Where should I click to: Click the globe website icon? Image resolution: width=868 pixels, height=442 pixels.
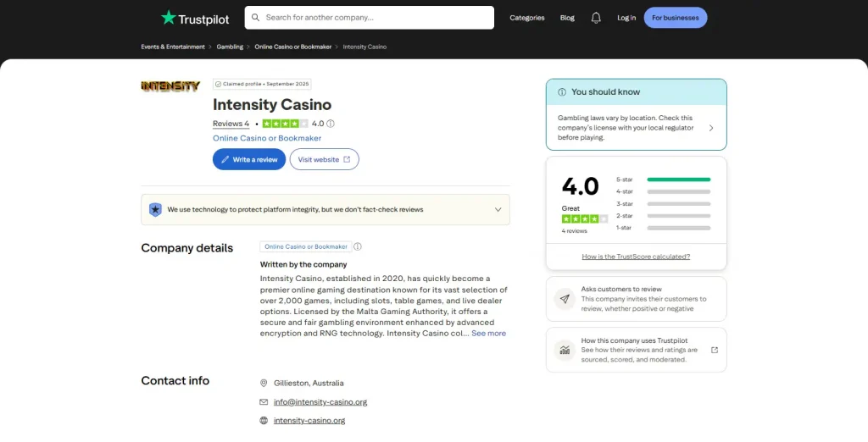[x=264, y=421]
